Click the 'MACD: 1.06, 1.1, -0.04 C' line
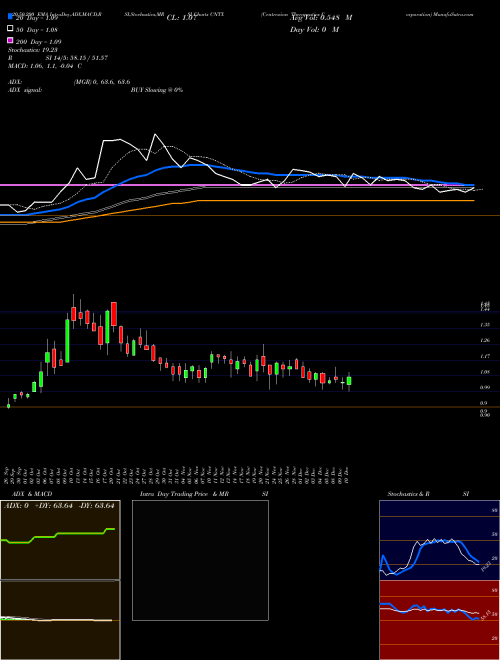 click(45, 66)
